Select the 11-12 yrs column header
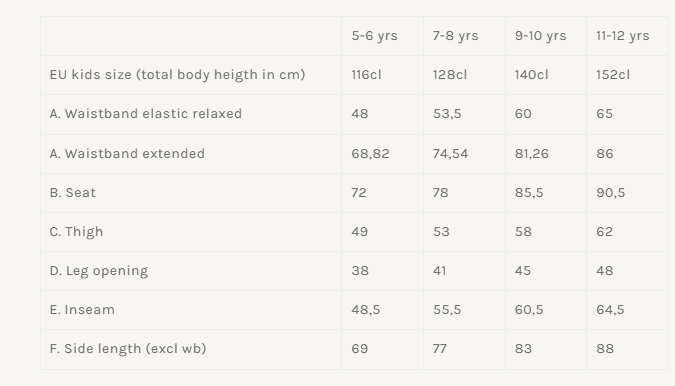The height and width of the screenshot is (386, 675). [622, 36]
